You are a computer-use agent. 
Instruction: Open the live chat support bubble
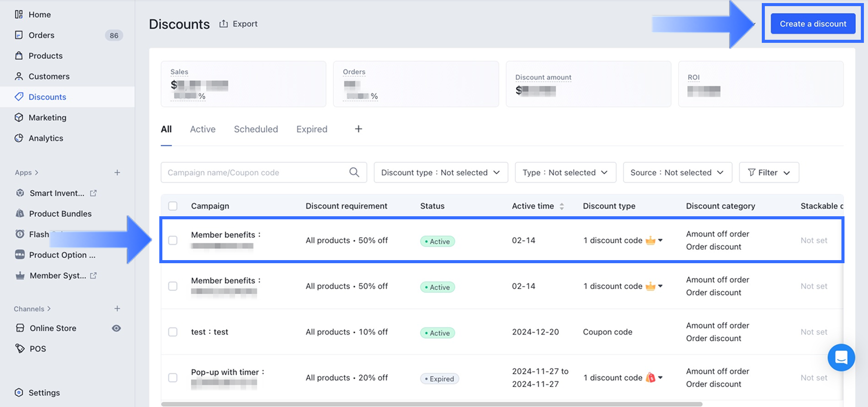841,358
